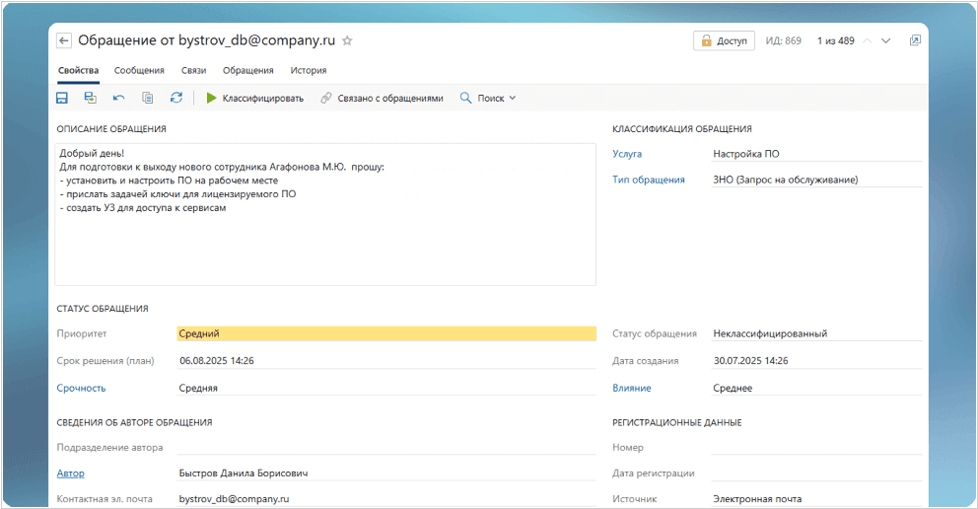Image resolution: width=978 pixels, height=509 pixels.
Task: Click the save and close icon
Action: [90, 98]
